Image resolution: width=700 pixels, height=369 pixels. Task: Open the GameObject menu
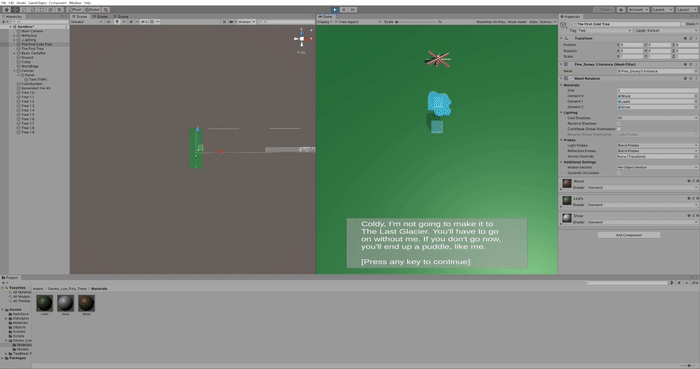pos(38,3)
